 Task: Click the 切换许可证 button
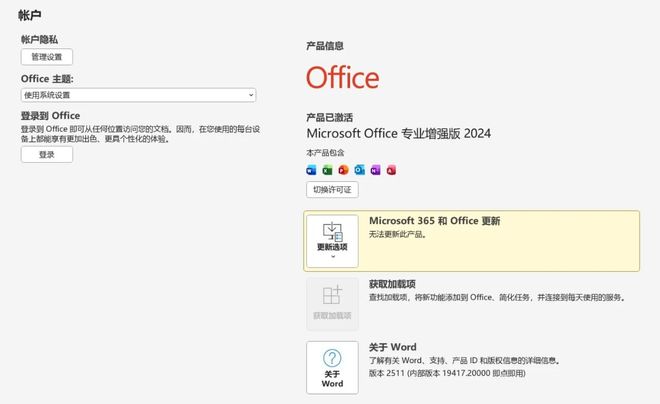click(332, 190)
